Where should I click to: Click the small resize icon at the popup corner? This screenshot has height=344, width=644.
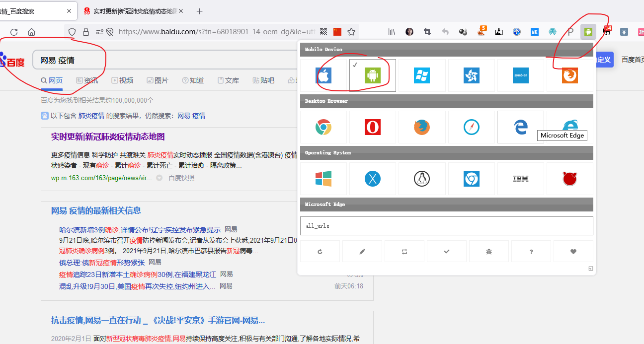coord(590,269)
